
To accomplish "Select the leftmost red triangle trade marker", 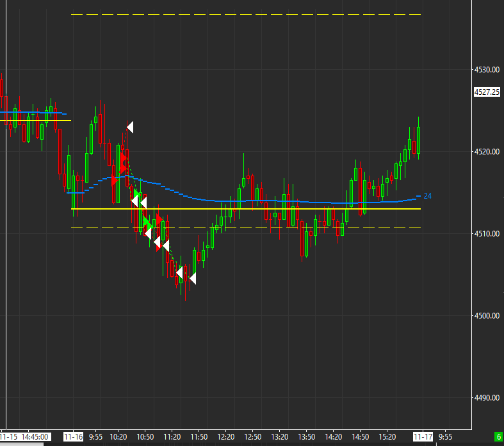I will [x=115, y=181].
